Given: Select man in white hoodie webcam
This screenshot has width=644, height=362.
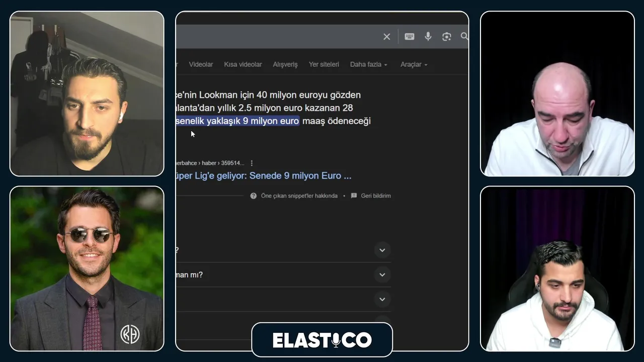Looking at the screenshot, I should 557,268.
